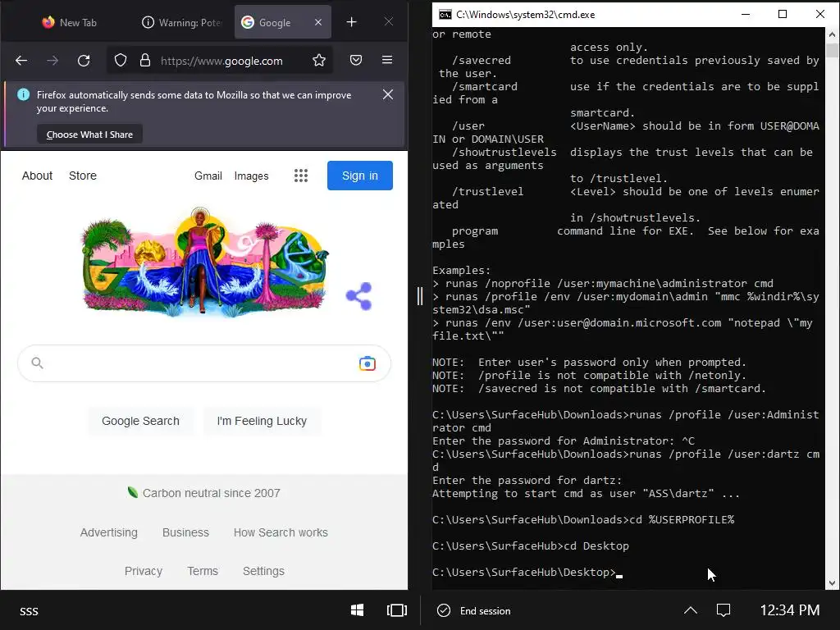Click the 12:34 PM clock

[x=790, y=610]
